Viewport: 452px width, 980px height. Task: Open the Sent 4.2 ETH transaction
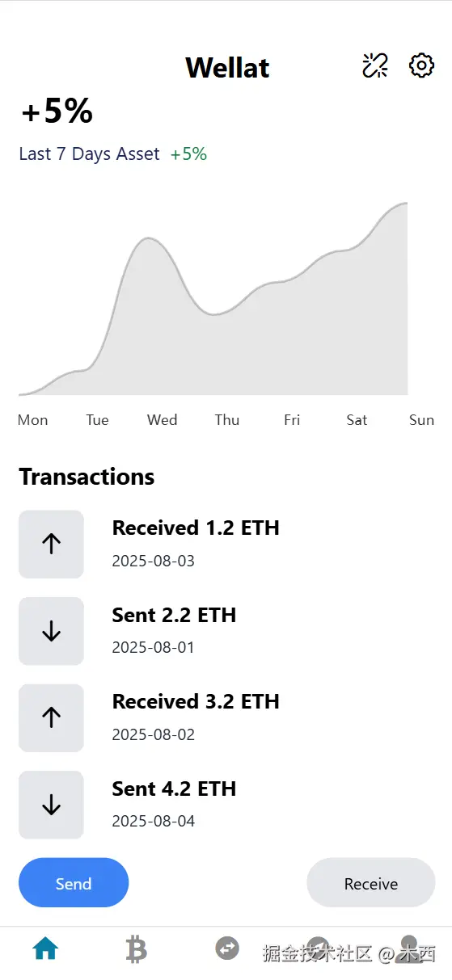click(x=227, y=805)
